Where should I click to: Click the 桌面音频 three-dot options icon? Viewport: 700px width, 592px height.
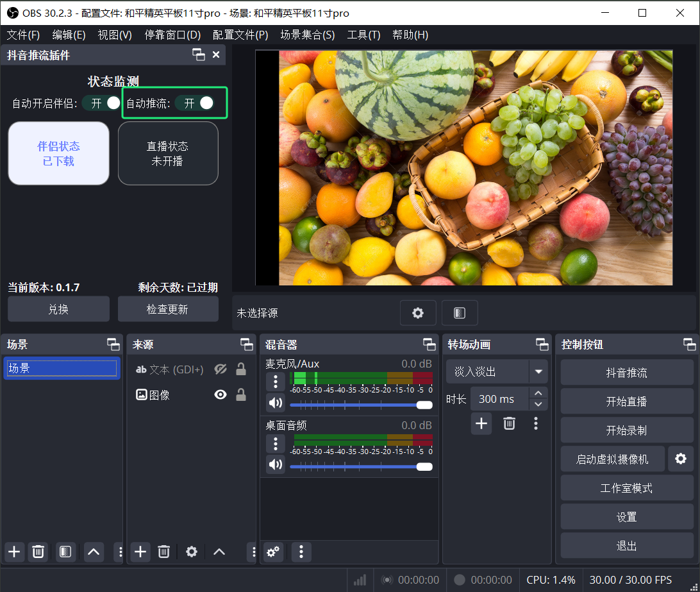(x=275, y=443)
